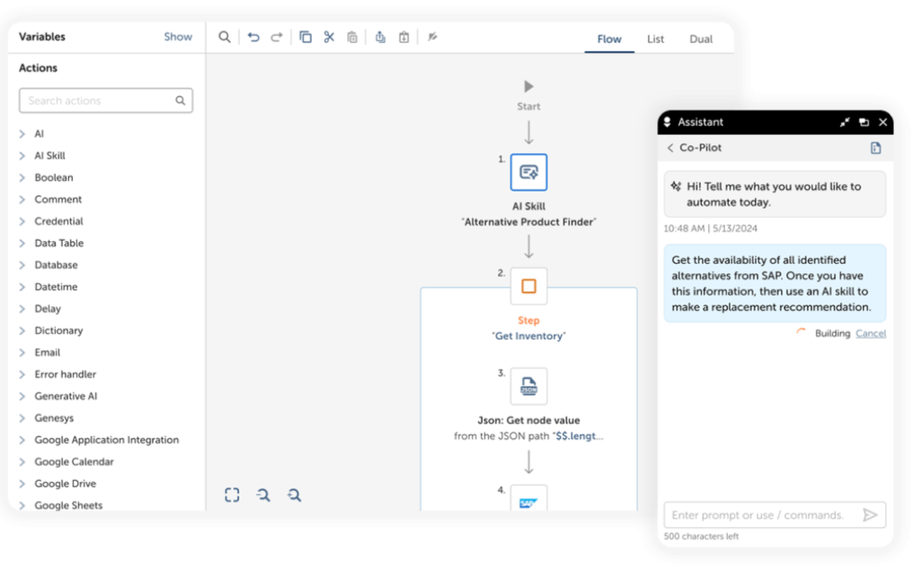Click the redo arrow icon

coord(276,37)
